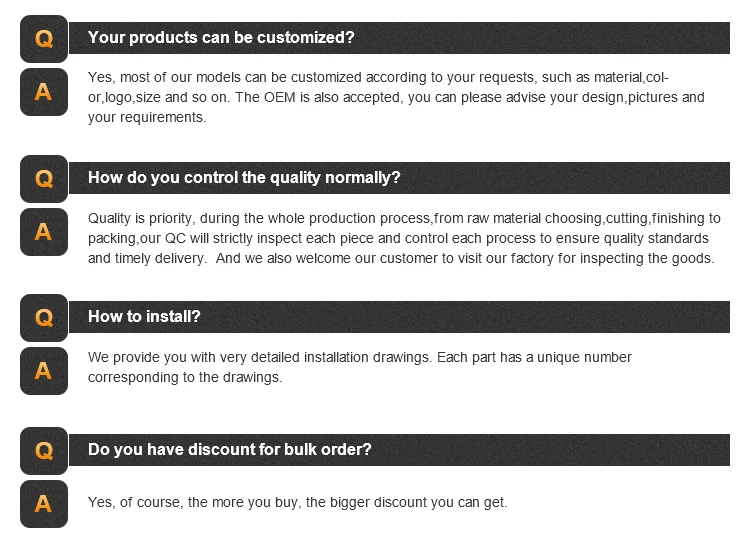Click the text about detailed installation drawings
Viewport: 750px width, 544px height.
[x=360, y=357]
